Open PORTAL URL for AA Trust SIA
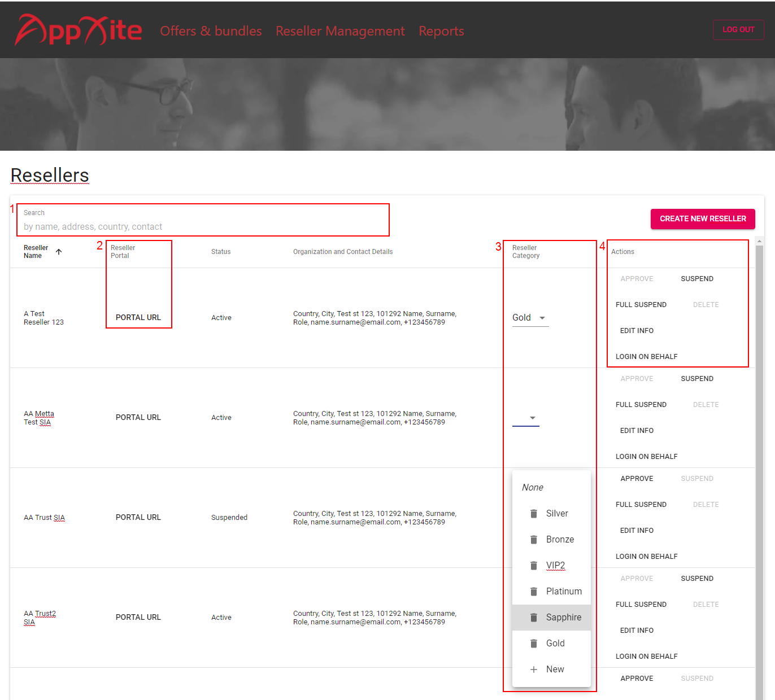 pos(138,517)
